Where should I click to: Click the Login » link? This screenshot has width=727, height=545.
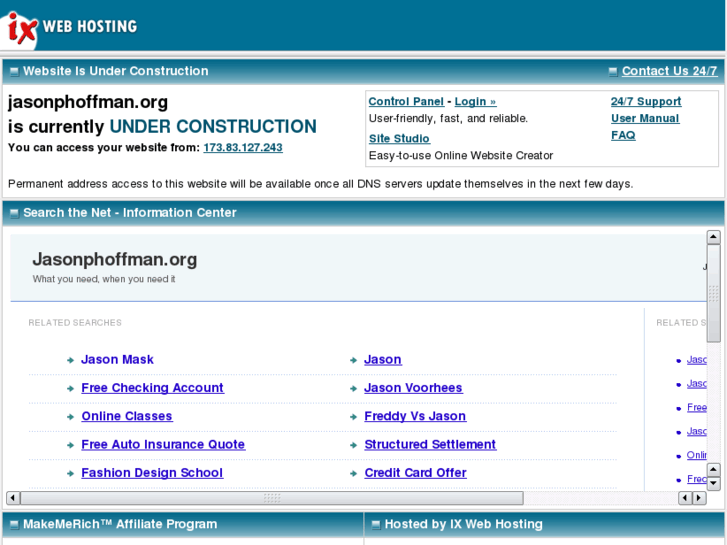[475, 102]
